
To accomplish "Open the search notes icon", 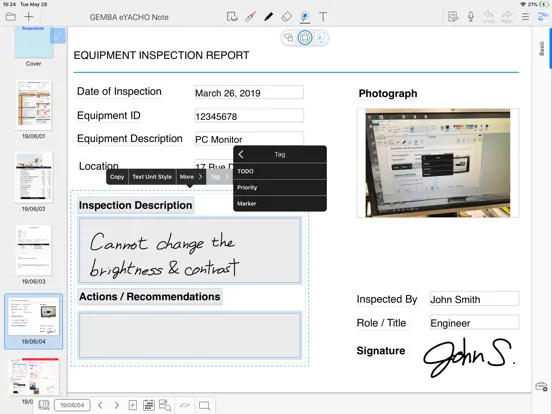I will [165, 405].
